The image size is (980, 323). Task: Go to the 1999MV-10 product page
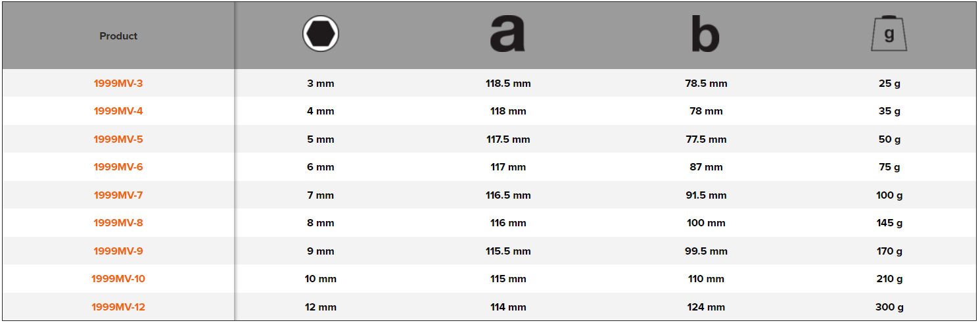(118, 279)
